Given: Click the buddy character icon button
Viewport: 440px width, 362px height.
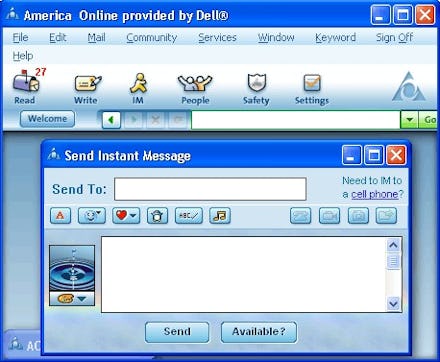Looking at the screenshot, I should (157, 215).
